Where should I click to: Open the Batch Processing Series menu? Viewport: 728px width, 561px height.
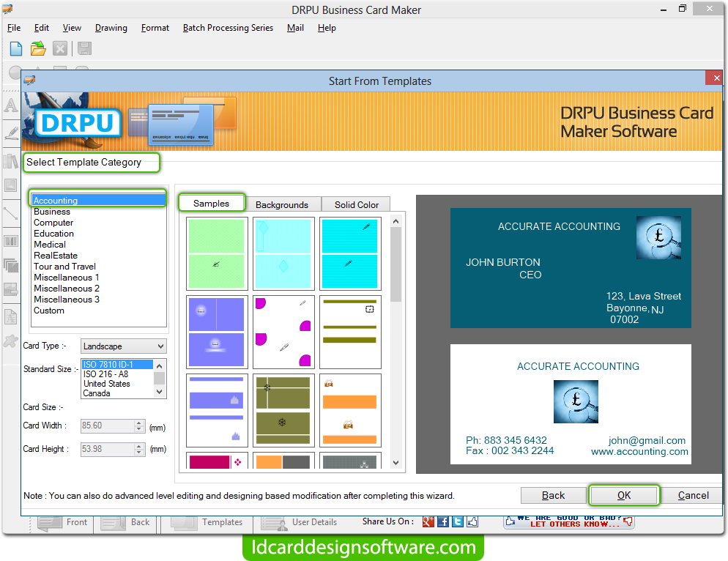tap(228, 28)
